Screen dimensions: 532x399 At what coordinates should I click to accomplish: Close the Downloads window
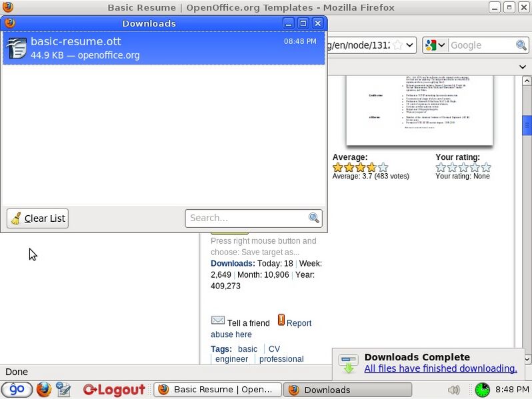tap(317, 23)
